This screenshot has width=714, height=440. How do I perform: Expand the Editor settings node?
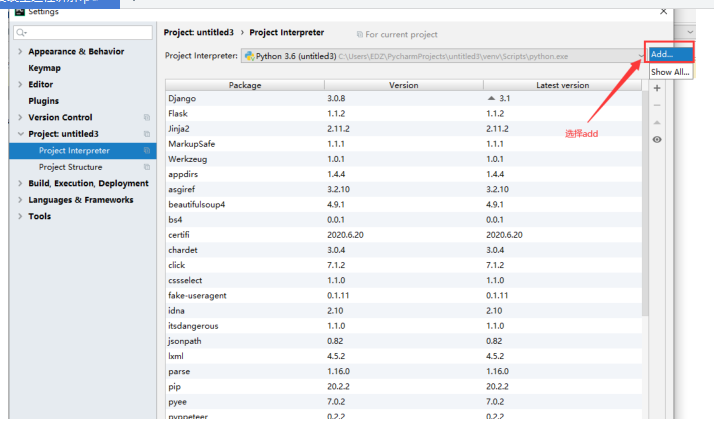click(20, 84)
